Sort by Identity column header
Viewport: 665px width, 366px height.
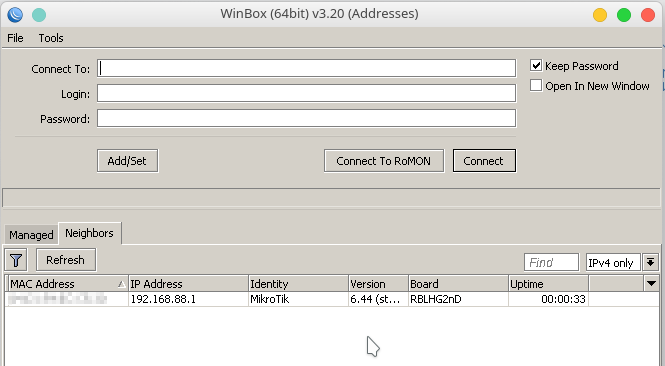pyautogui.click(x=298, y=284)
